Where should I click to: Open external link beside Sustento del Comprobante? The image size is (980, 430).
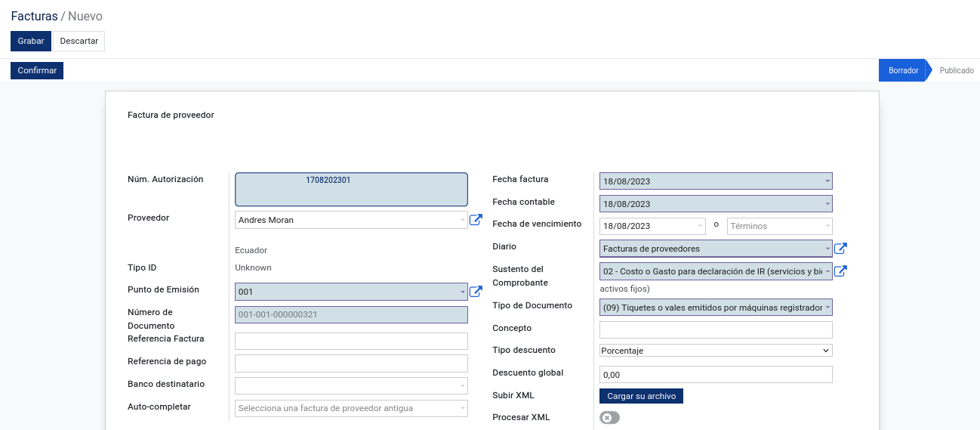[840, 271]
